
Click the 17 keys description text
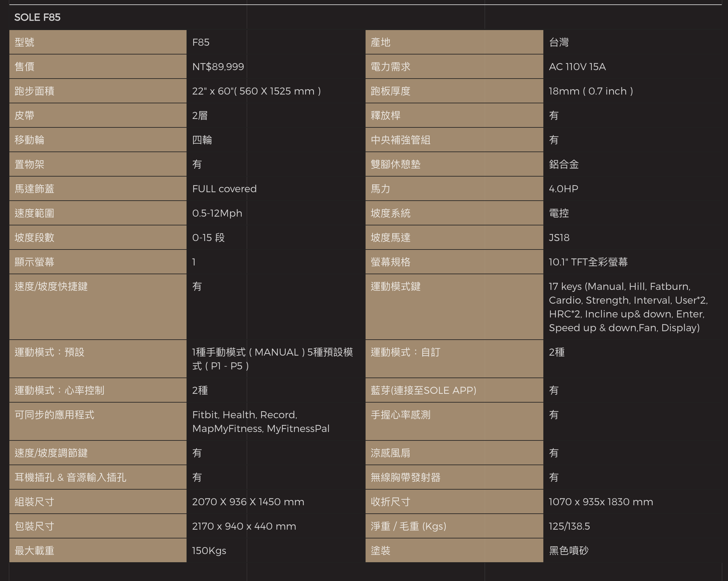[x=628, y=307]
